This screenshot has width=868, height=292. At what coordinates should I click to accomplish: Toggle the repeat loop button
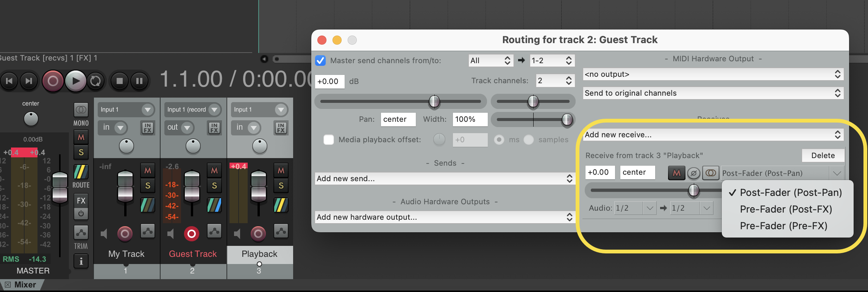[95, 81]
